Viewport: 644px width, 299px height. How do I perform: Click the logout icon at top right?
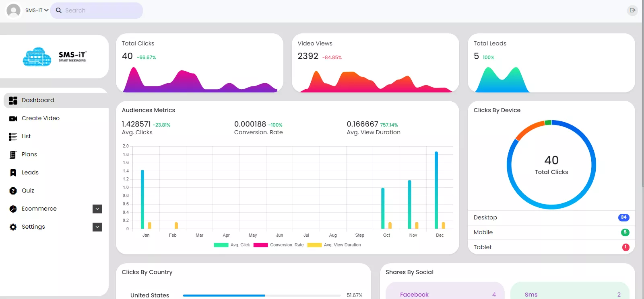click(632, 10)
